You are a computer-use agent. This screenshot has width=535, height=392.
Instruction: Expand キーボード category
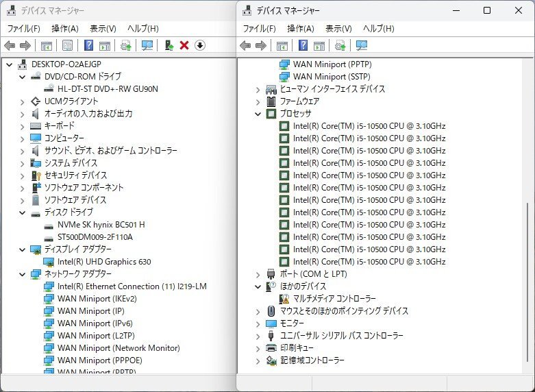[x=23, y=126]
